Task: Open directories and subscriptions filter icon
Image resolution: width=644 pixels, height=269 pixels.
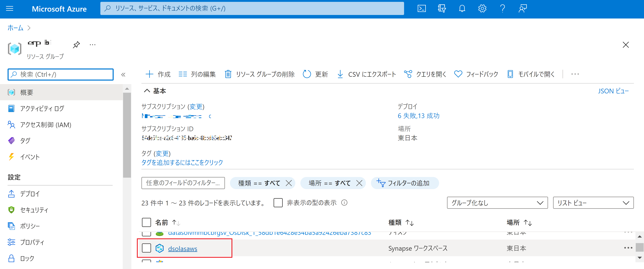Action: (x=442, y=9)
